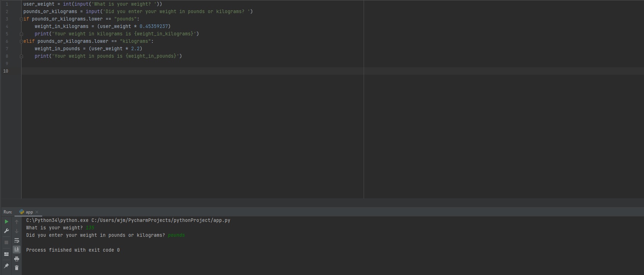Click the app.py file path in console
The height and width of the screenshot is (275, 644).
click(x=161, y=220)
